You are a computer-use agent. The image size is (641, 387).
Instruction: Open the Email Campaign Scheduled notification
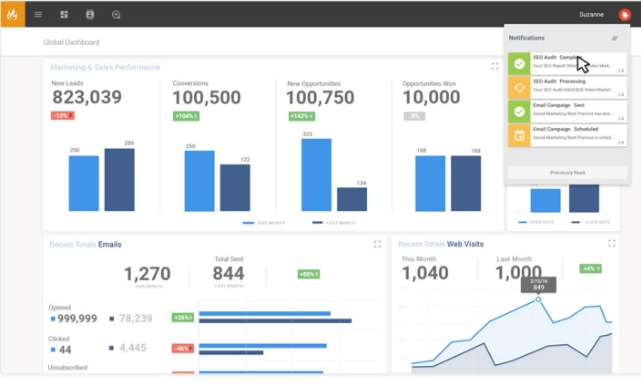[567, 135]
